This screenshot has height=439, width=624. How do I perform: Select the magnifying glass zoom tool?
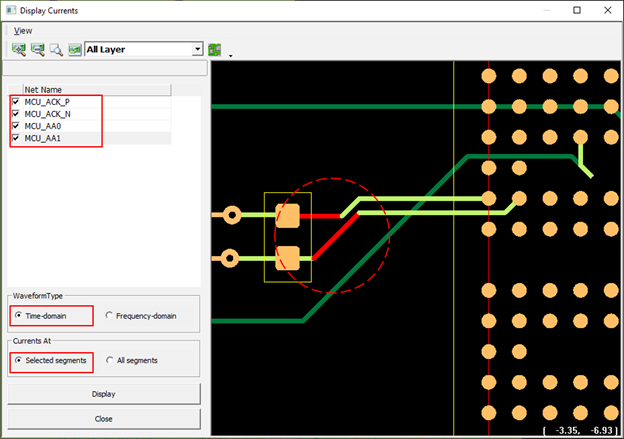click(56, 48)
